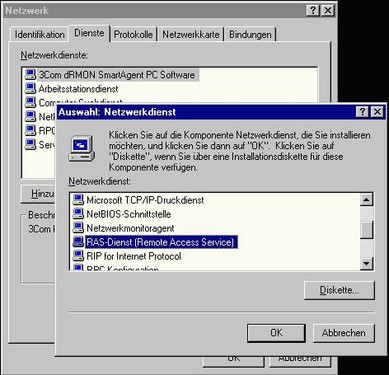
Task: Click the help question mark in the Auswahl dialog
Action: [x=362, y=112]
